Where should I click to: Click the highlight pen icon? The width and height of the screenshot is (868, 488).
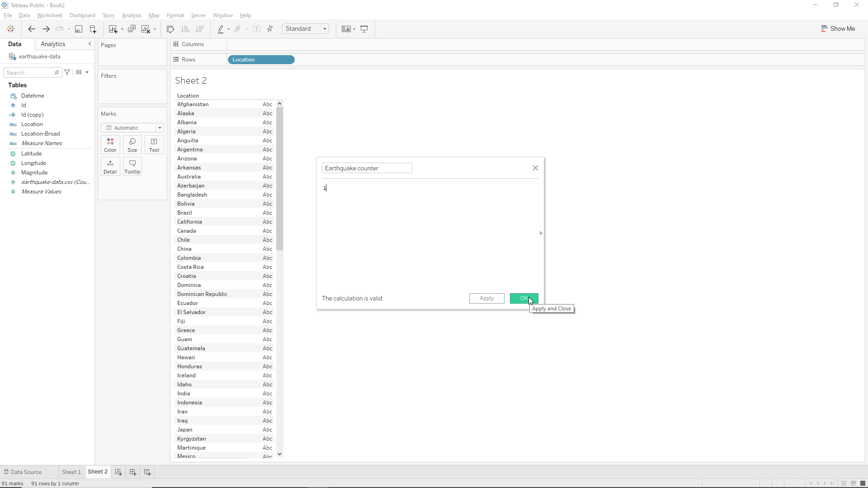click(221, 29)
